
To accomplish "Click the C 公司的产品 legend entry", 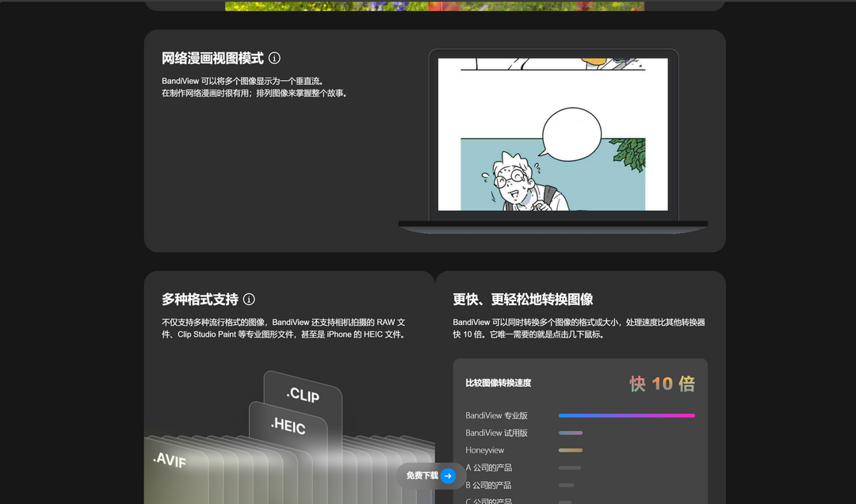I will (490, 501).
